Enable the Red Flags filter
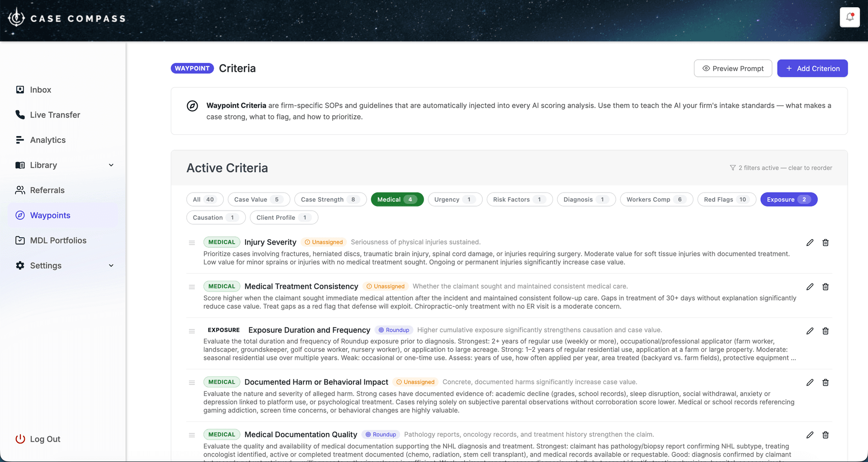Viewport: 868px width, 462px height. point(726,199)
